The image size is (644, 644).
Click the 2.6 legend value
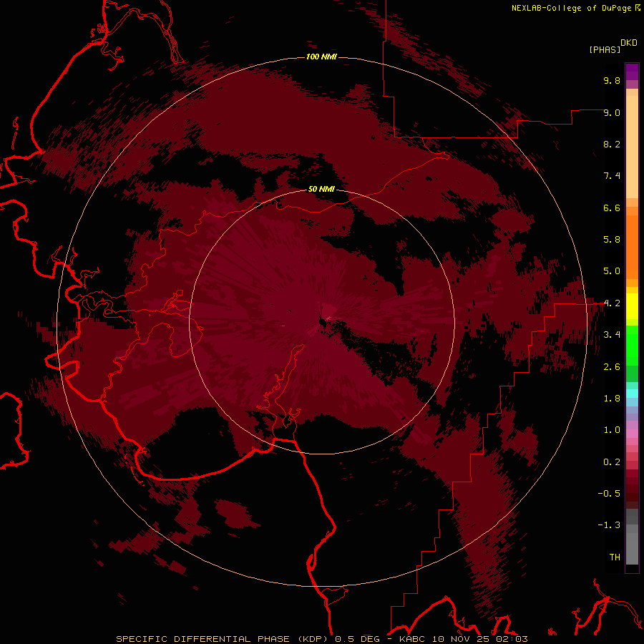point(612,367)
